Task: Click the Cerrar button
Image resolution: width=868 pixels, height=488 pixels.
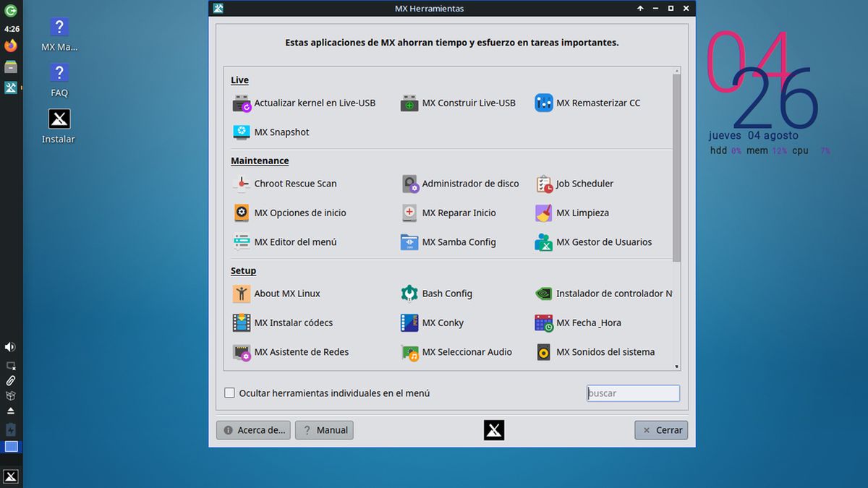Action: click(x=661, y=430)
